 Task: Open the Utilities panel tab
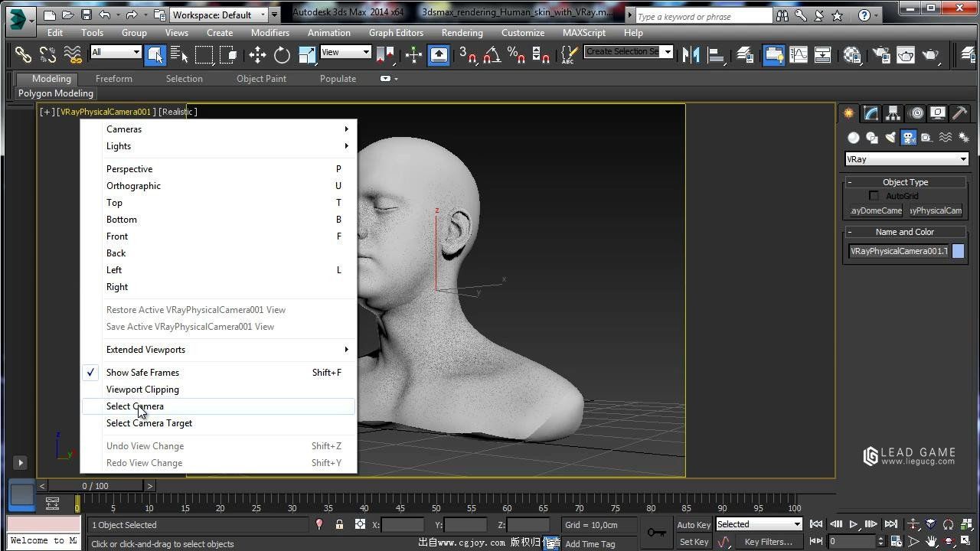[x=959, y=113]
